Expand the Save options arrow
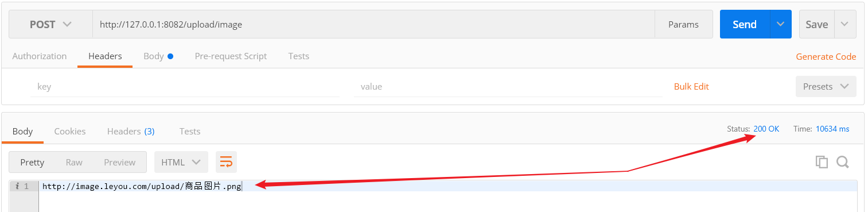This screenshot has width=868, height=212. tap(844, 24)
